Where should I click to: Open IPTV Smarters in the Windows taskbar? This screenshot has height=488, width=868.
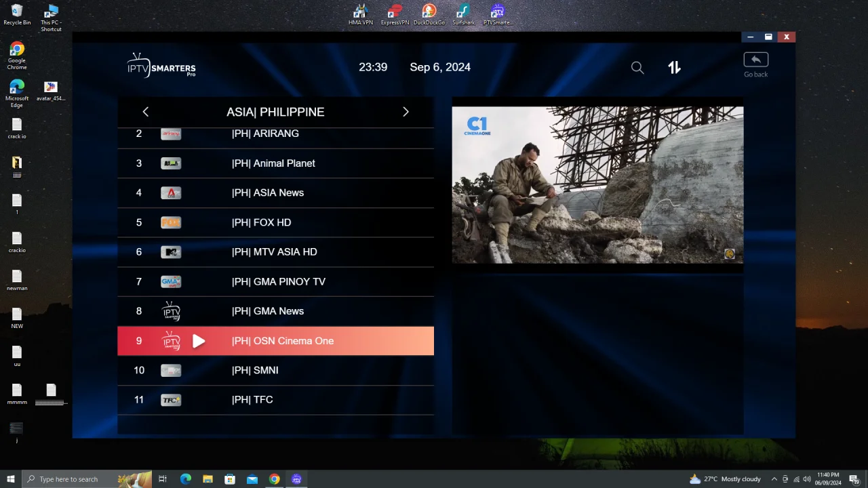[296, 479]
